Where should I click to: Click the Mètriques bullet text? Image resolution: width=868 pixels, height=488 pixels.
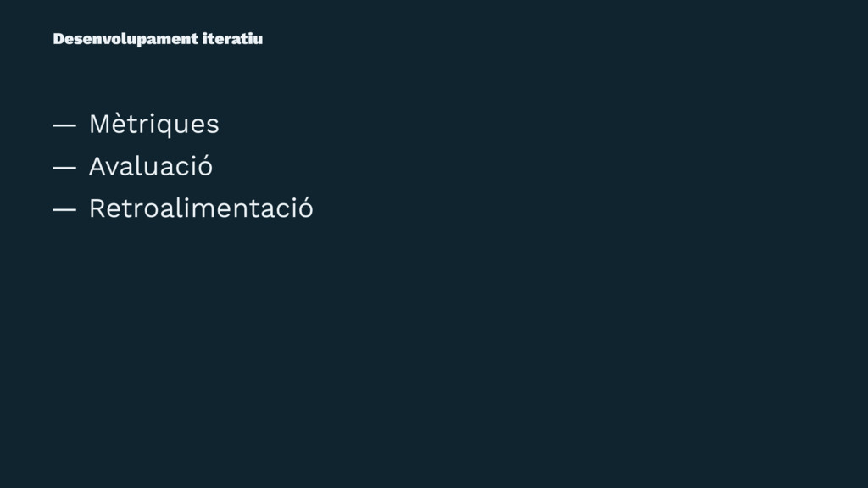point(154,124)
